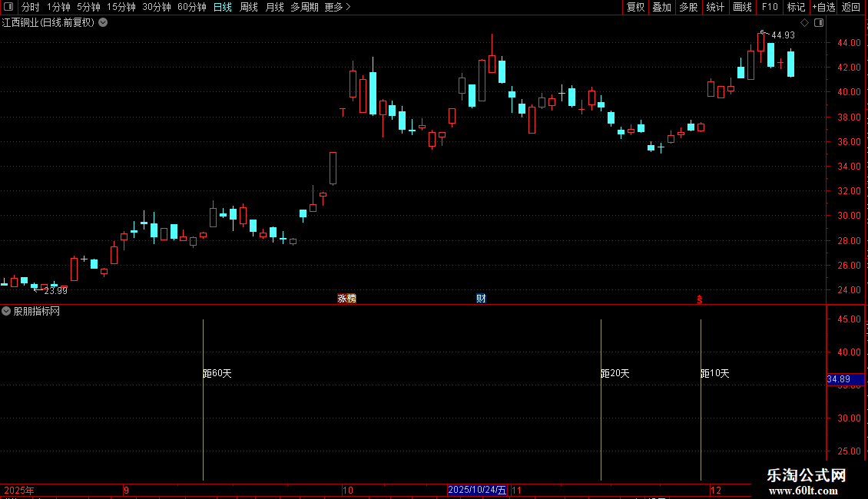868x499 pixels.
Task: Click the 2025/10/24/五 date tag
Action: 477,490
